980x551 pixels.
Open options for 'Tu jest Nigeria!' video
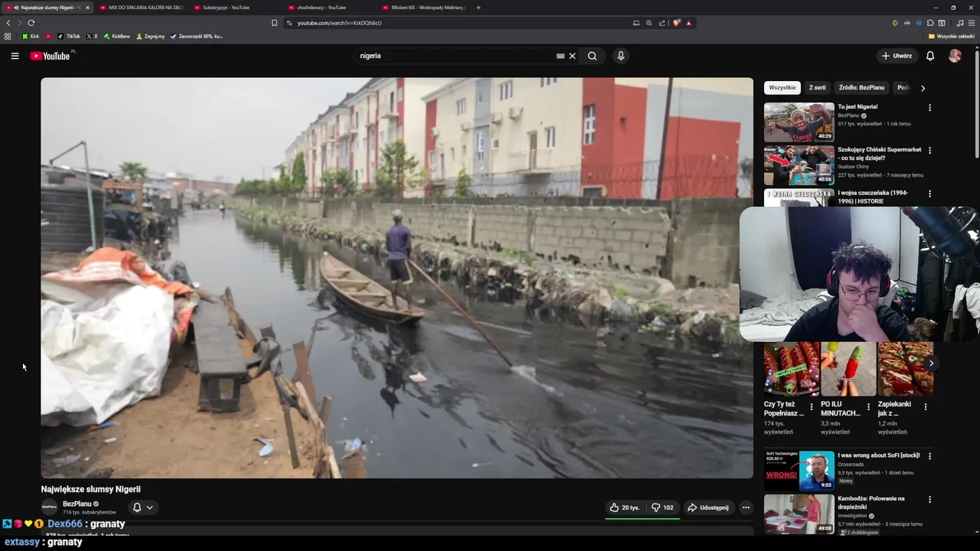[x=930, y=108]
